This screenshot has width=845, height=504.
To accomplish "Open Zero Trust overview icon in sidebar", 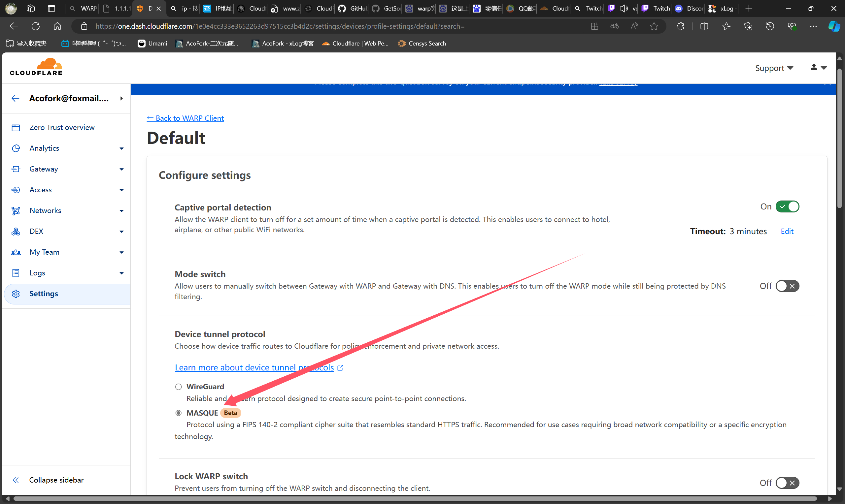I will coord(16,128).
